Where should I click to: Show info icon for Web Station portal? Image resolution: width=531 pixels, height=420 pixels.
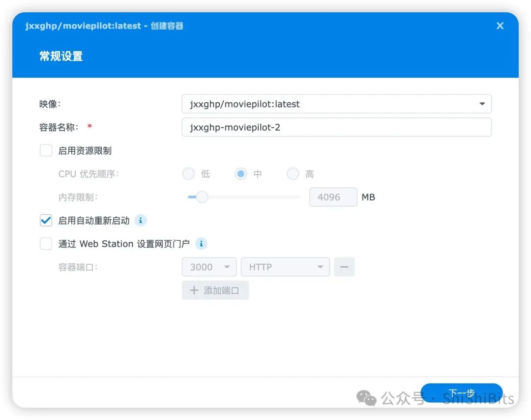pos(201,244)
